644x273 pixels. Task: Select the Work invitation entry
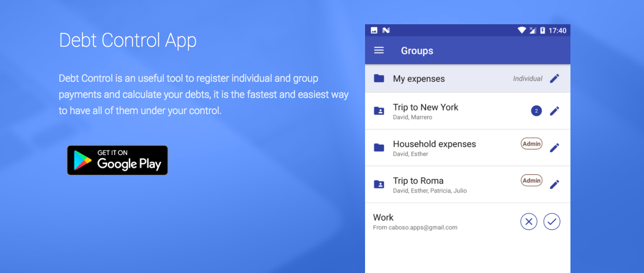[x=468, y=221]
